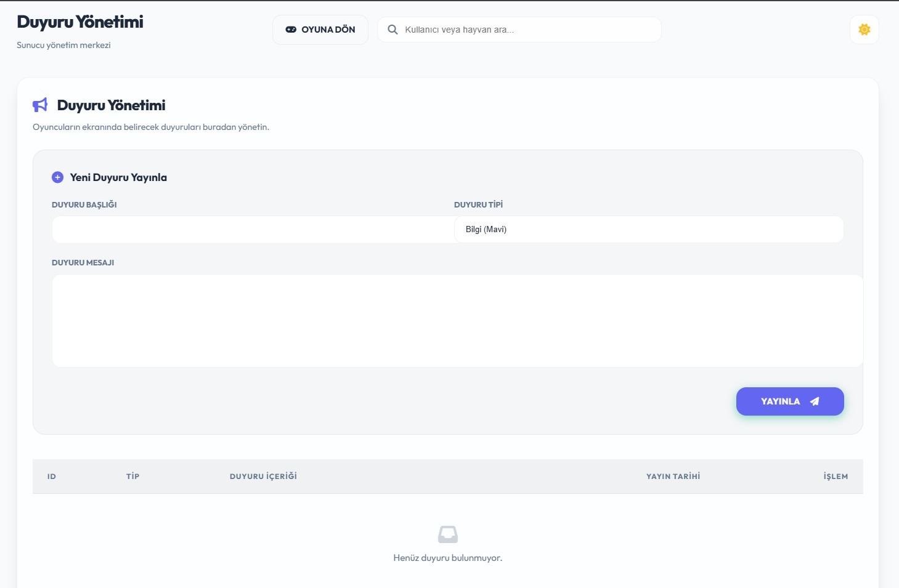Viewport: 899px width, 588px height.
Task: Click the megaphone icon beside Duyuru Yönetimi
Action: point(40,105)
